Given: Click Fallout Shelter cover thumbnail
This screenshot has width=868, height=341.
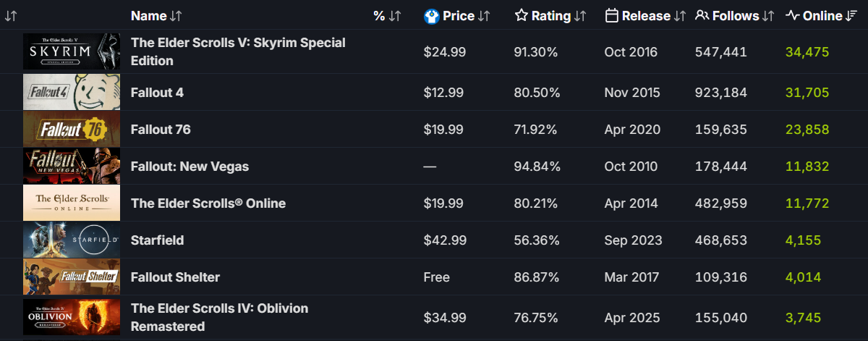Looking at the screenshot, I should [x=72, y=277].
